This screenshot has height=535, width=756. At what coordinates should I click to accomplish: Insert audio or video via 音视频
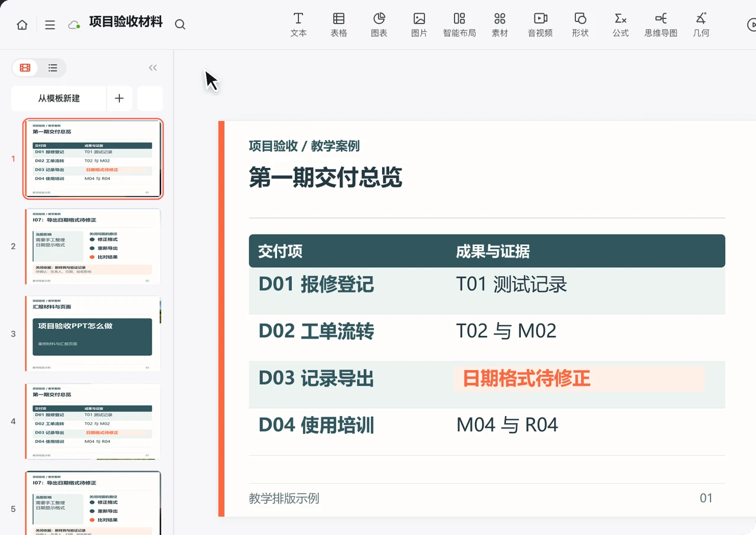[x=540, y=25]
